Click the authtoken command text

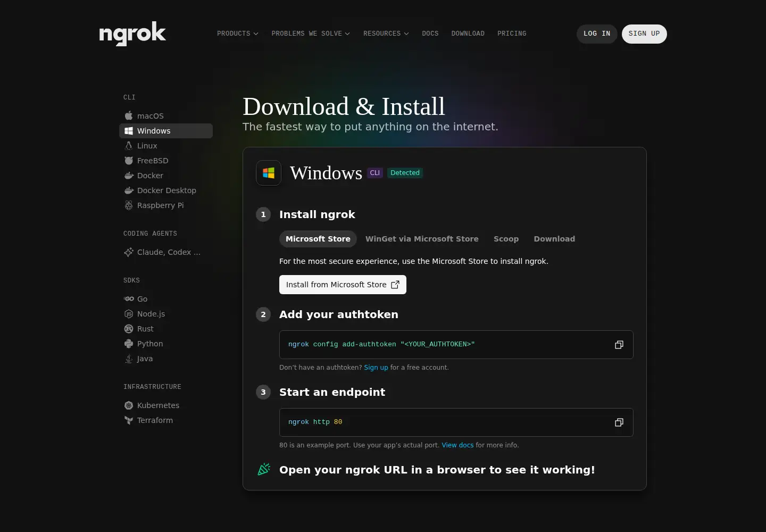[381, 345]
